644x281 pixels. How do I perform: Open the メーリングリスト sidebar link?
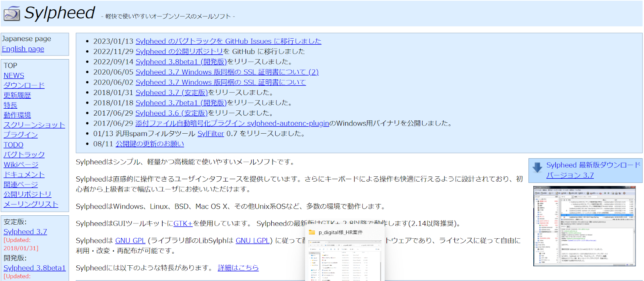click(31, 204)
